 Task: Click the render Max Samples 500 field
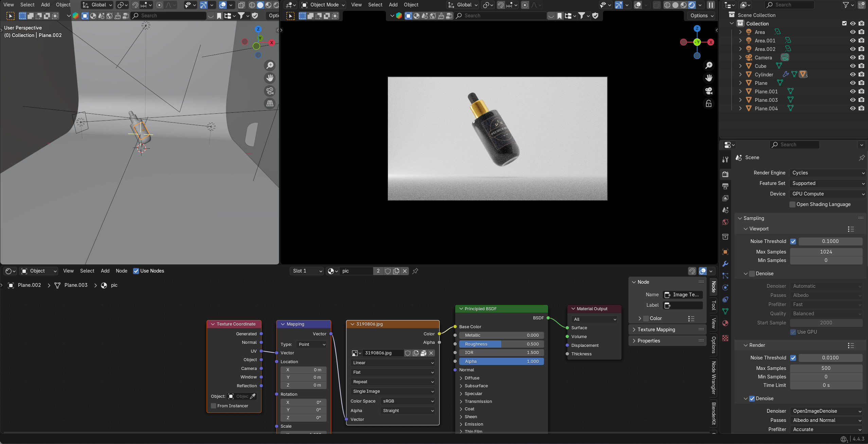pyautogui.click(x=826, y=368)
